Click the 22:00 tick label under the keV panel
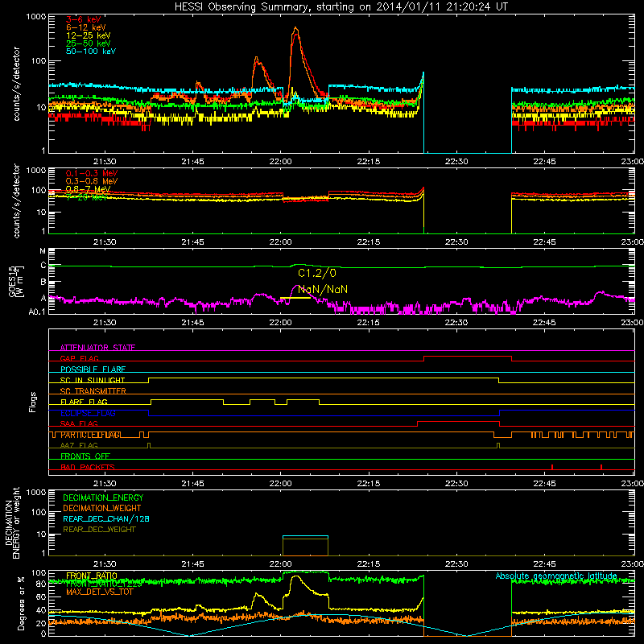644x644 pixels. 280,162
